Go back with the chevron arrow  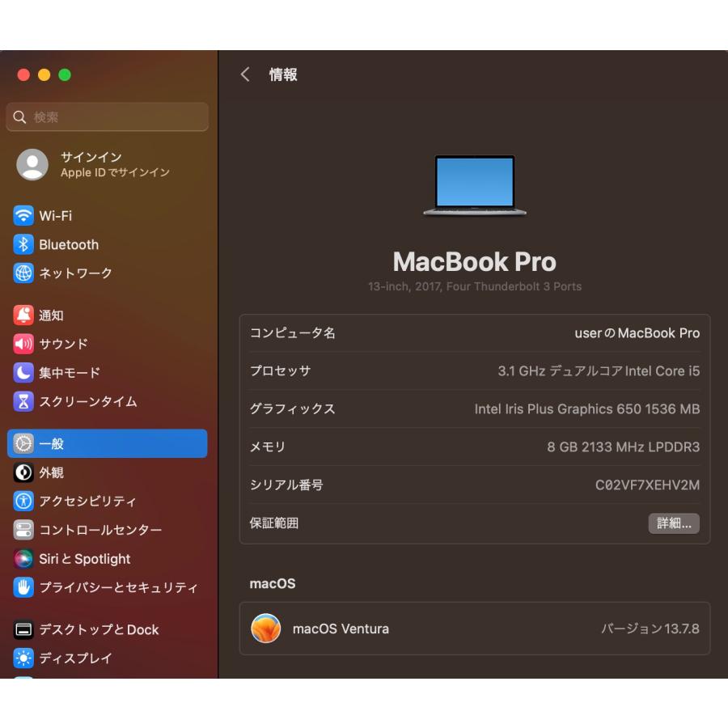tap(245, 74)
